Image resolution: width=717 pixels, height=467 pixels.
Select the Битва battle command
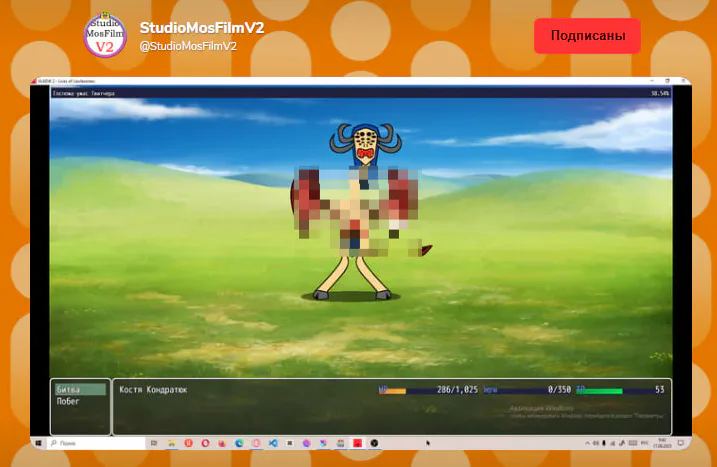click(x=80, y=389)
